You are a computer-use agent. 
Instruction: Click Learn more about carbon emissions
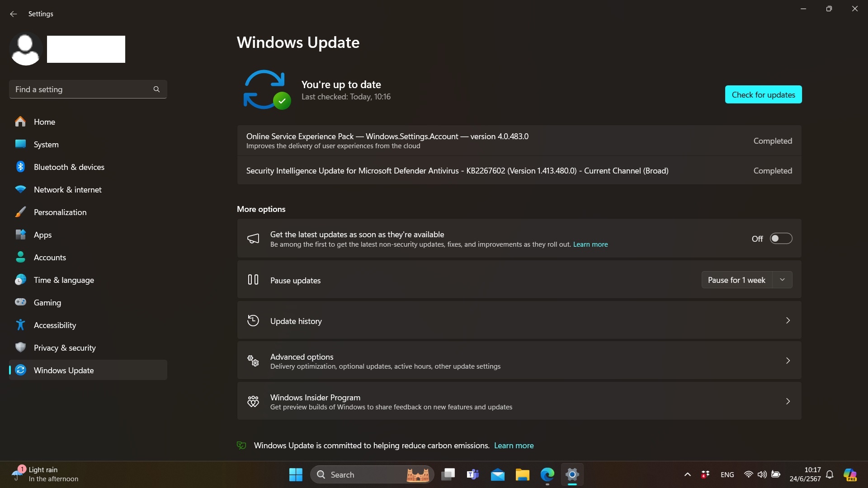pyautogui.click(x=514, y=446)
